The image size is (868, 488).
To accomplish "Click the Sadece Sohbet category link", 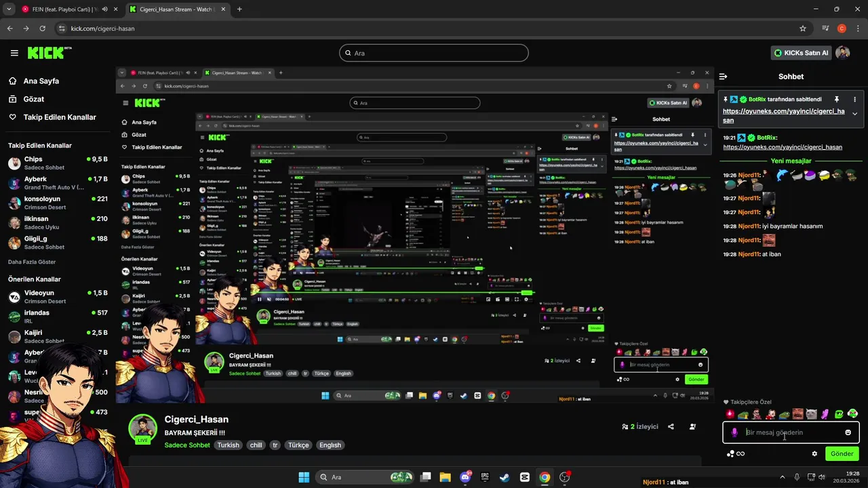I will tap(187, 445).
